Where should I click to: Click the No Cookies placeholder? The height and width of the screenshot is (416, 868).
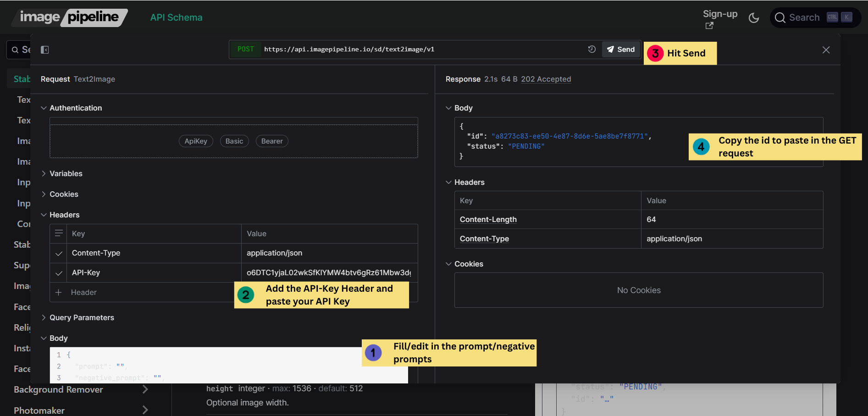pyautogui.click(x=639, y=290)
